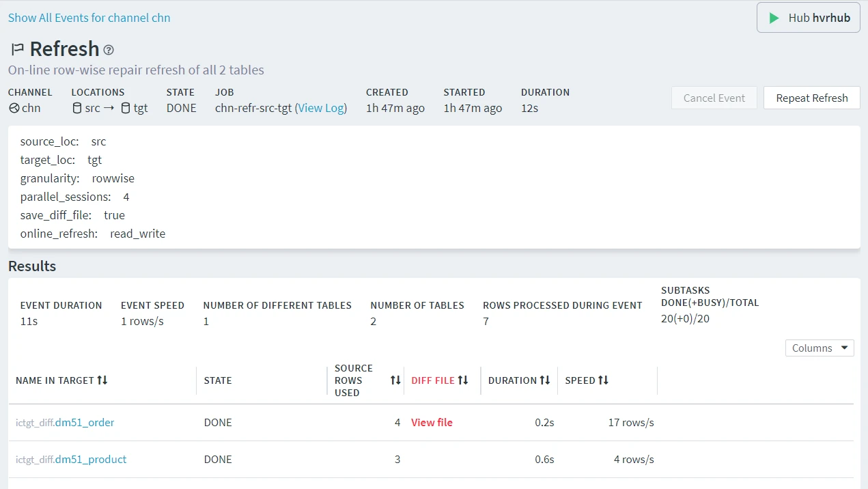
Task: Click the Cancel Event button
Action: point(714,98)
